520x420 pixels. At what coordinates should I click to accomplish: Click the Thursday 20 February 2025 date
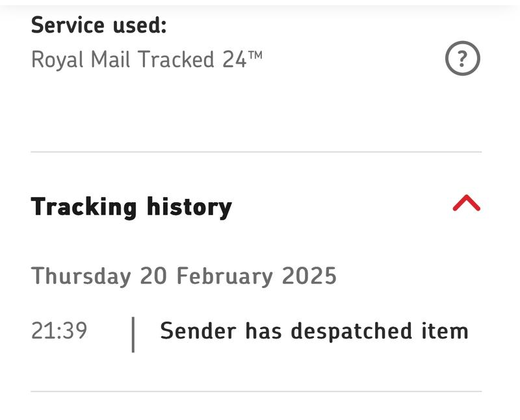tap(184, 276)
